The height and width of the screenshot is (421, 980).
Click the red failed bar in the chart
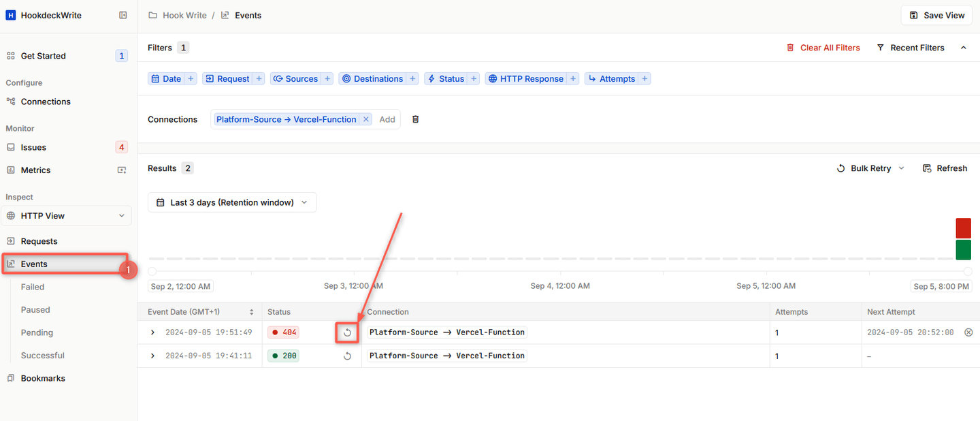click(x=963, y=228)
